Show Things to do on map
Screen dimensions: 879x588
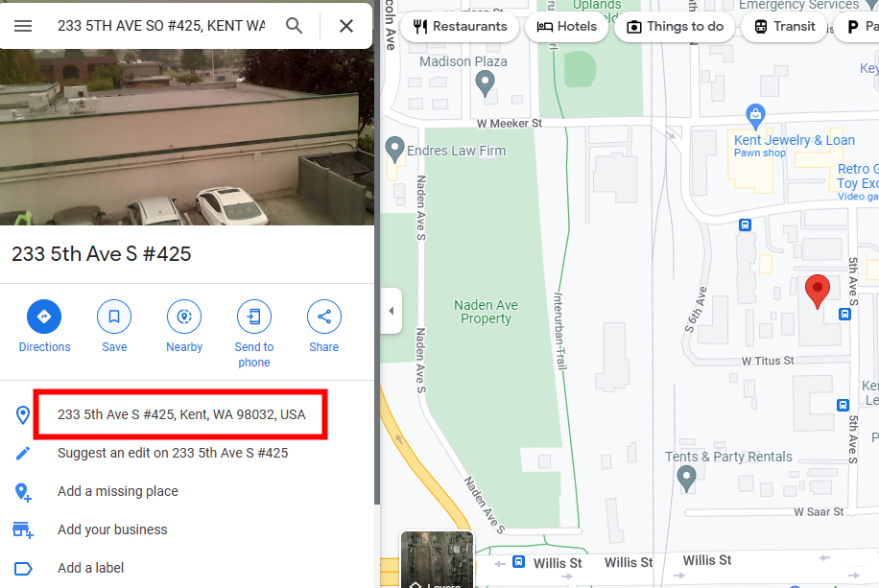click(675, 26)
